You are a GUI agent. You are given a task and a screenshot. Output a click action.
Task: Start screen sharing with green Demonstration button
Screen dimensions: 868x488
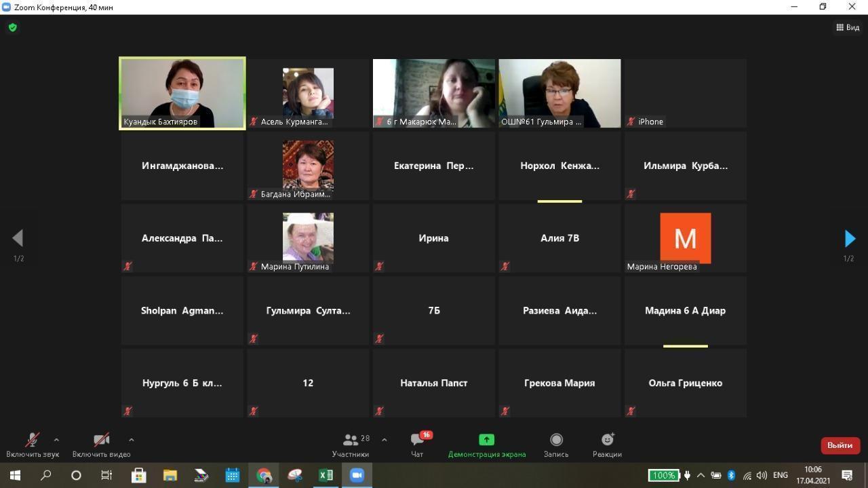pos(486,440)
